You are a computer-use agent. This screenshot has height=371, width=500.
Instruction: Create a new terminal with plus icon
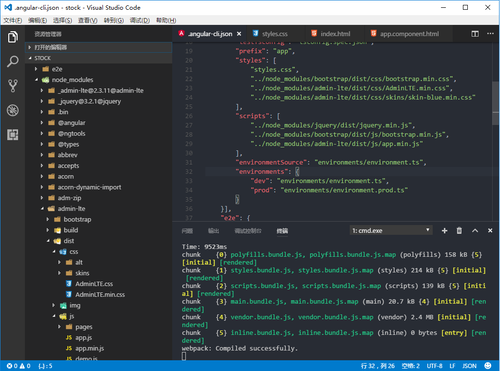point(444,231)
